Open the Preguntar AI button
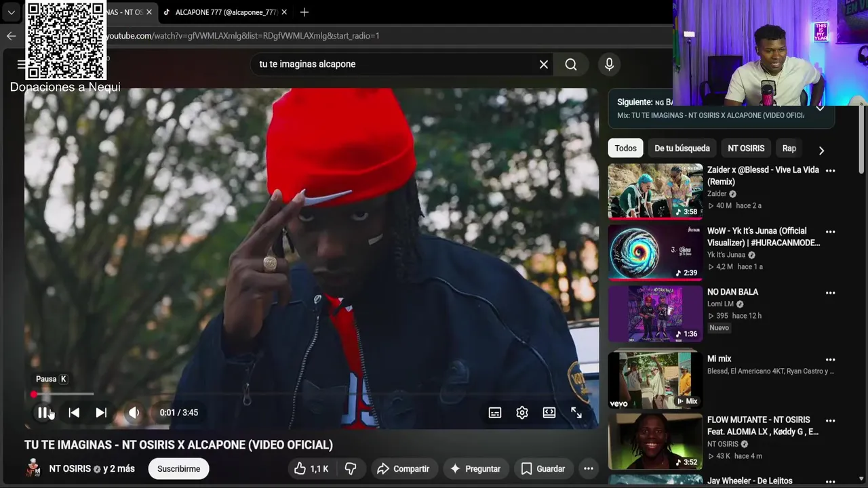 click(475, 469)
